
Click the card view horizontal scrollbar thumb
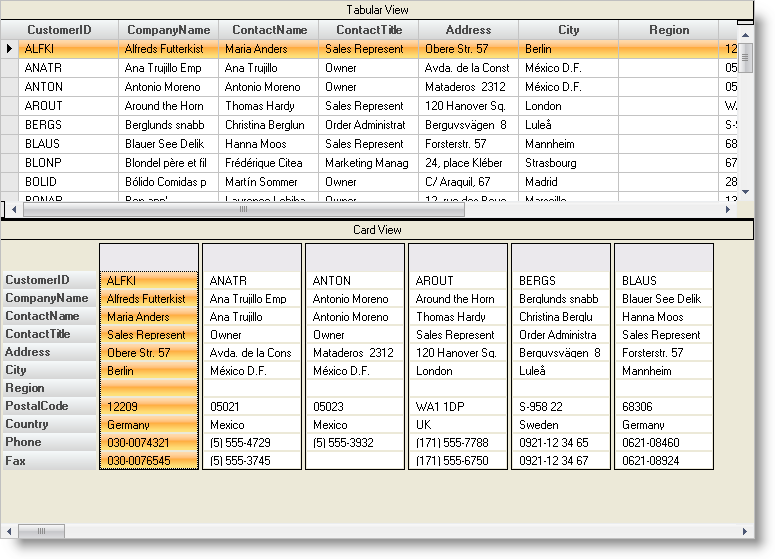(x=42, y=531)
